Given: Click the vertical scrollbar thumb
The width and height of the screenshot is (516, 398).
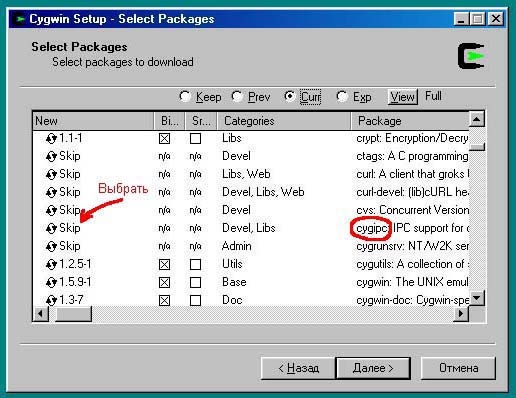Looking at the screenshot, I should tap(477, 147).
